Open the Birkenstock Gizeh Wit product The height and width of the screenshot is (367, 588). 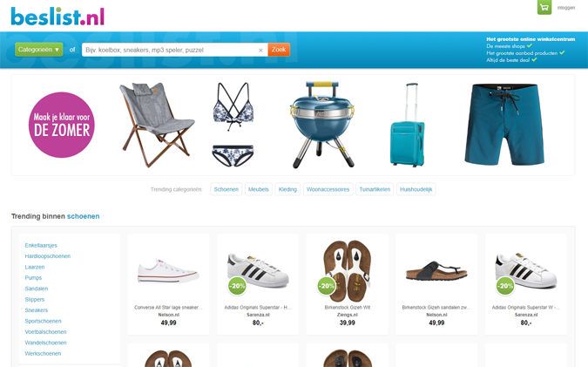coord(348,284)
